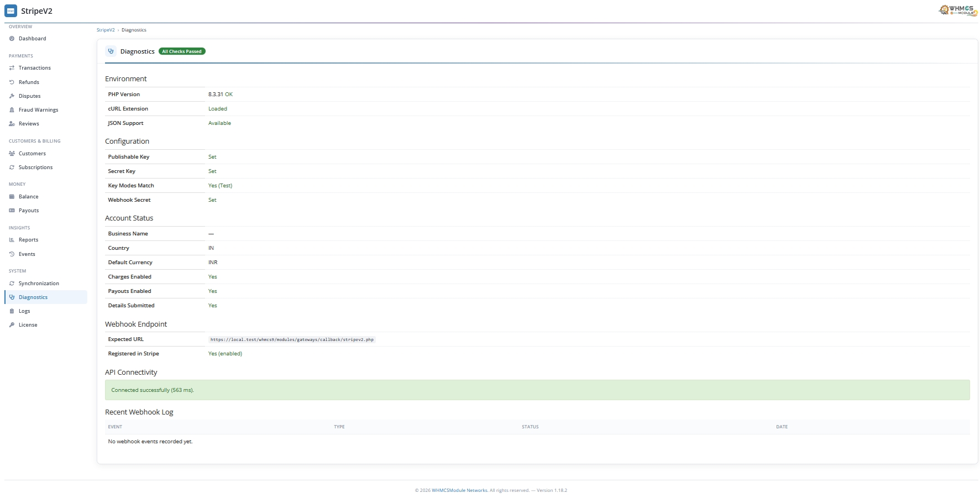Select the Reviews menu entry
The image size is (980, 498).
click(x=46, y=124)
